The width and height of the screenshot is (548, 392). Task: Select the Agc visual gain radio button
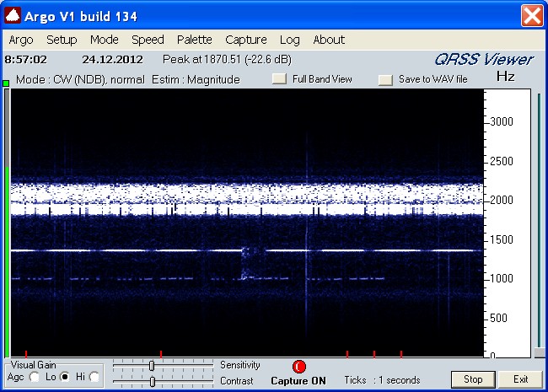tap(35, 377)
